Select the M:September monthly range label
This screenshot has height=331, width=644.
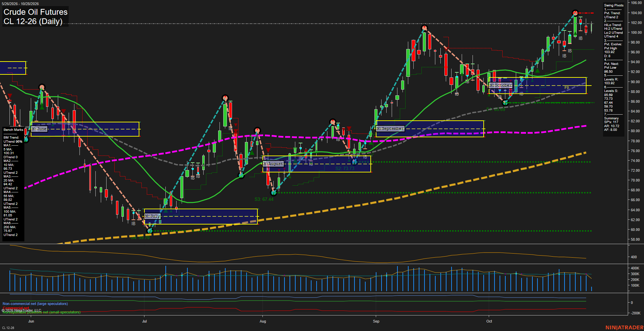point(390,128)
